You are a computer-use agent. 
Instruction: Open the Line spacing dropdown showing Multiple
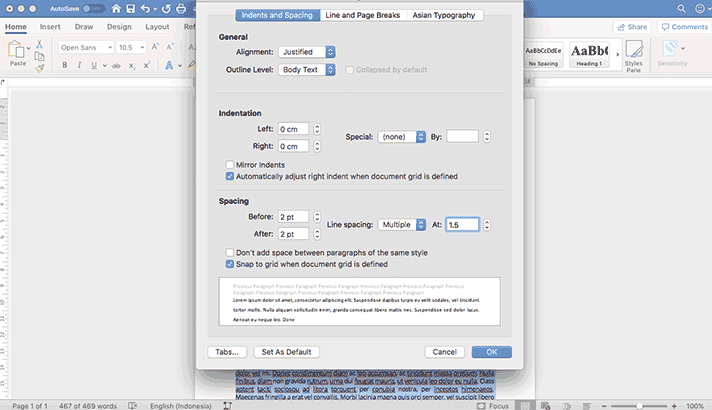tap(402, 225)
